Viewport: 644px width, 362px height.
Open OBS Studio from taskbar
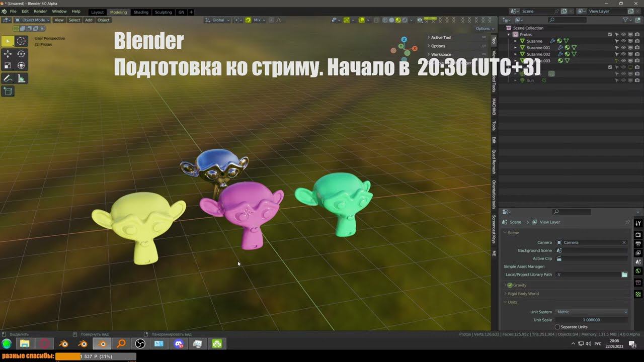(x=140, y=344)
